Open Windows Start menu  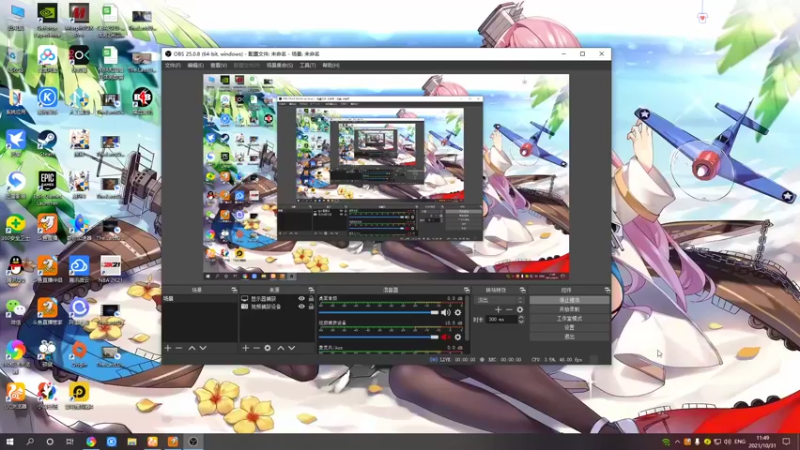9,442
